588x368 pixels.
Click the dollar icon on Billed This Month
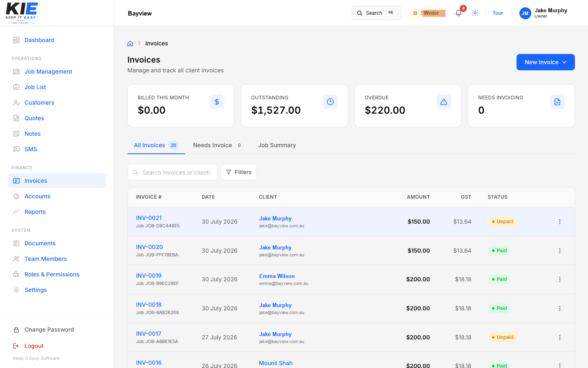(217, 102)
